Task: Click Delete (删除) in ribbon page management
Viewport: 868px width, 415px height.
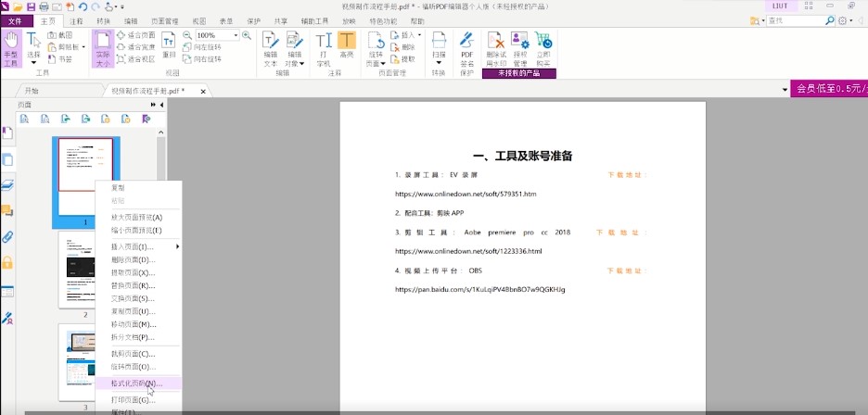Action: point(402,47)
